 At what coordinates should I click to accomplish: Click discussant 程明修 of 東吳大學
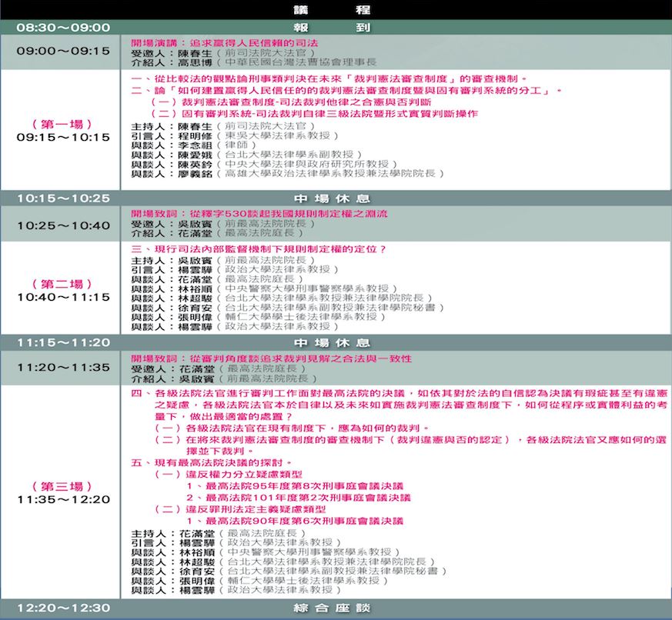tap(194, 138)
